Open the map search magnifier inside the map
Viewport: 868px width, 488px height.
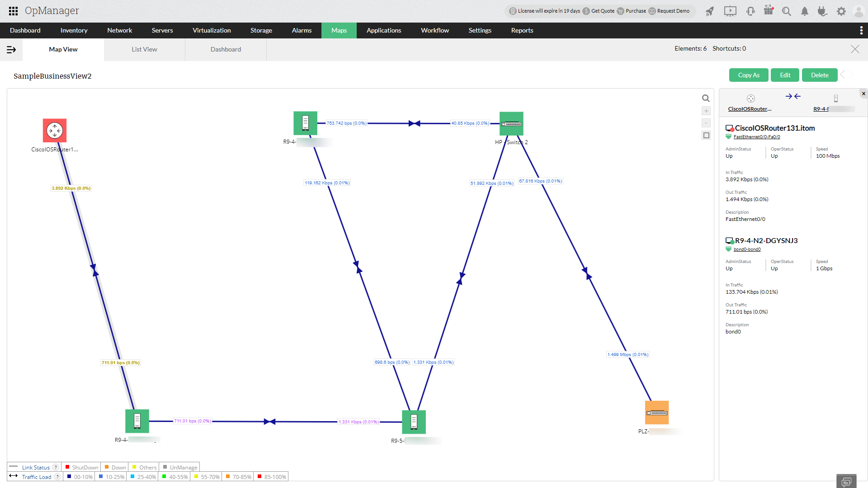point(706,98)
